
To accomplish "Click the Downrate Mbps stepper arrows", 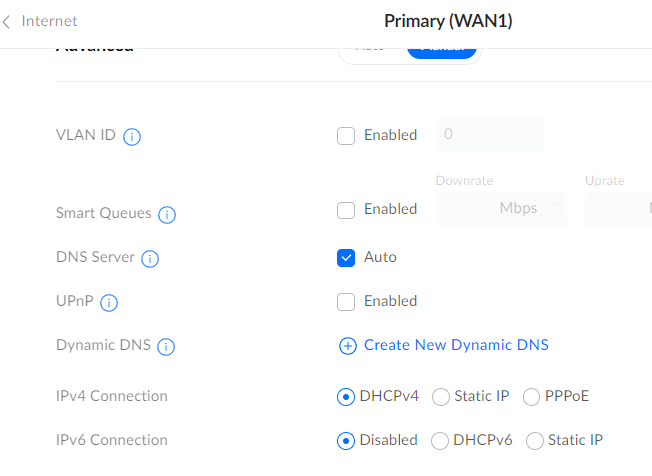I will [x=557, y=210].
